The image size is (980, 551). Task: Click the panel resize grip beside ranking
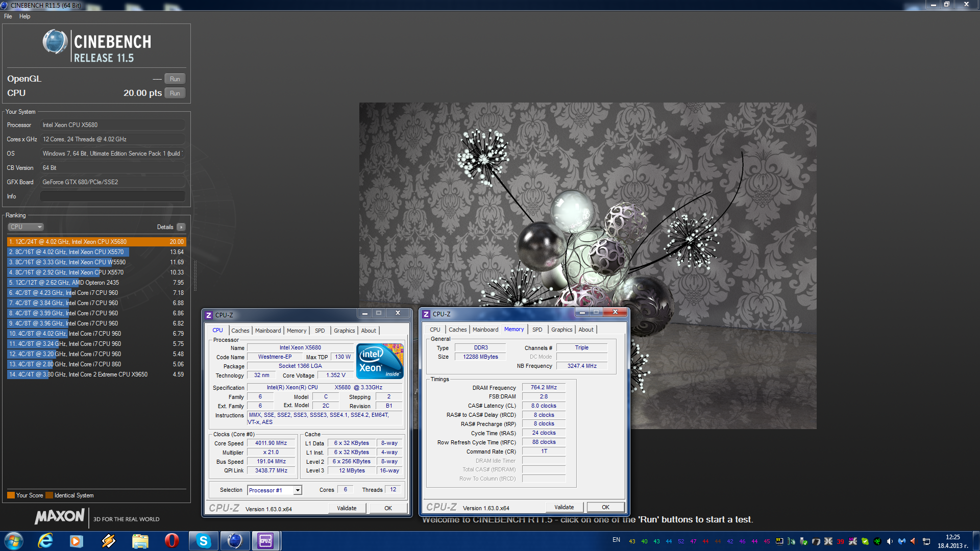coord(195,275)
